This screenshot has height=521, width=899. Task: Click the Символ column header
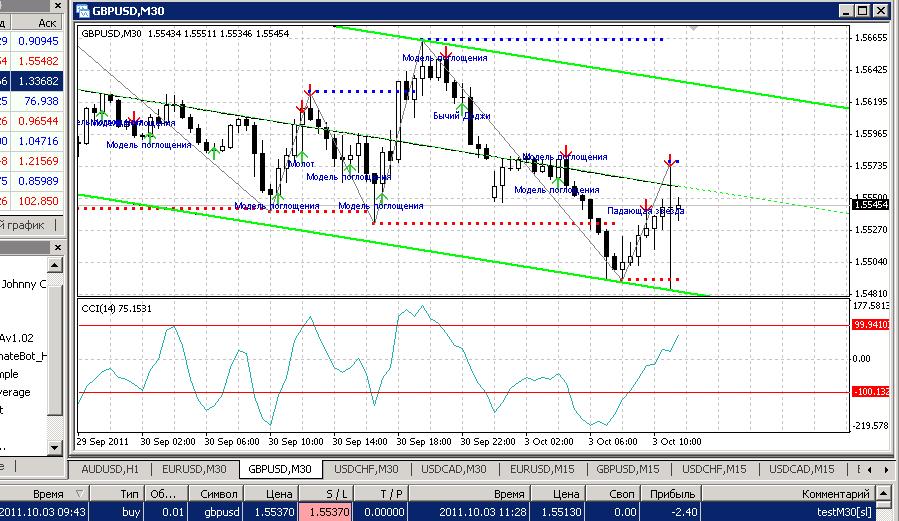pyautogui.click(x=218, y=493)
